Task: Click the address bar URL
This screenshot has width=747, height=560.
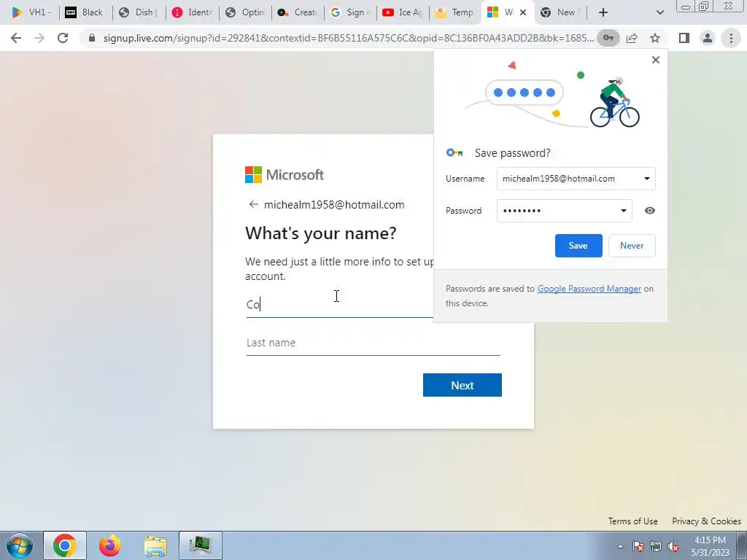Action: (x=348, y=38)
